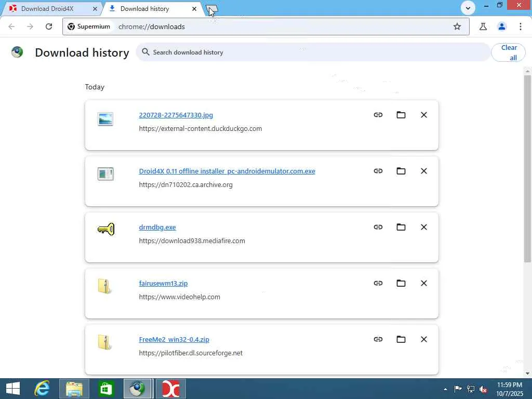
Task: Show FreeMe2_win32-0.4.zip in folder
Action: [401, 339]
